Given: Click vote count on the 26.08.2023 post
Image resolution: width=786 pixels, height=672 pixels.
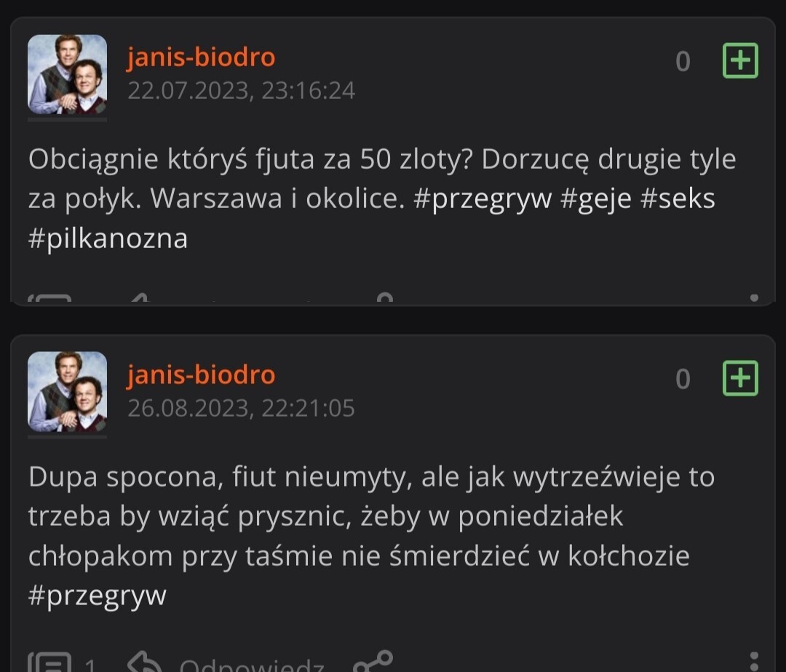Looking at the screenshot, I should click(683, 379).
